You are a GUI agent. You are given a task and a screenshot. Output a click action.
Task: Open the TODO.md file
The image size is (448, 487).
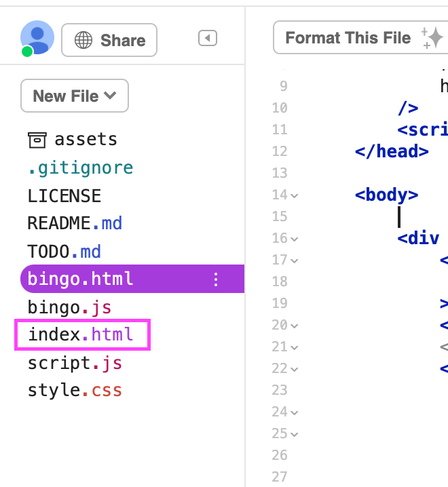point(64,252)
